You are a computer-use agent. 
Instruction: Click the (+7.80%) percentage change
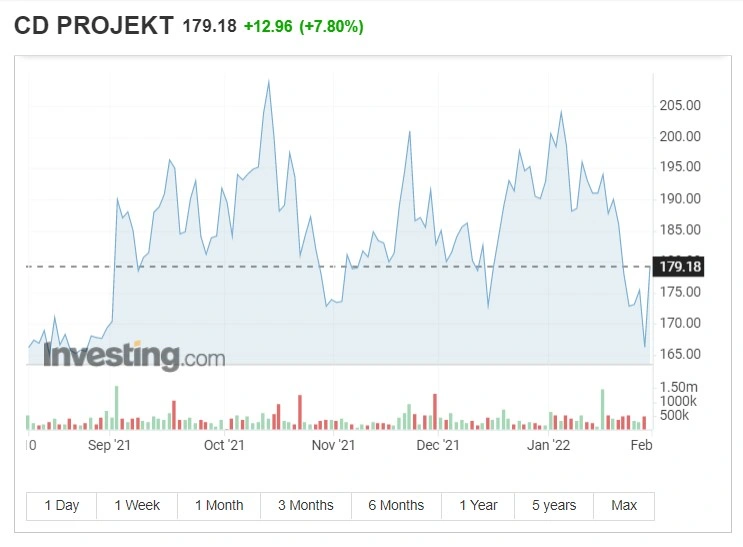tap(331, 26)
